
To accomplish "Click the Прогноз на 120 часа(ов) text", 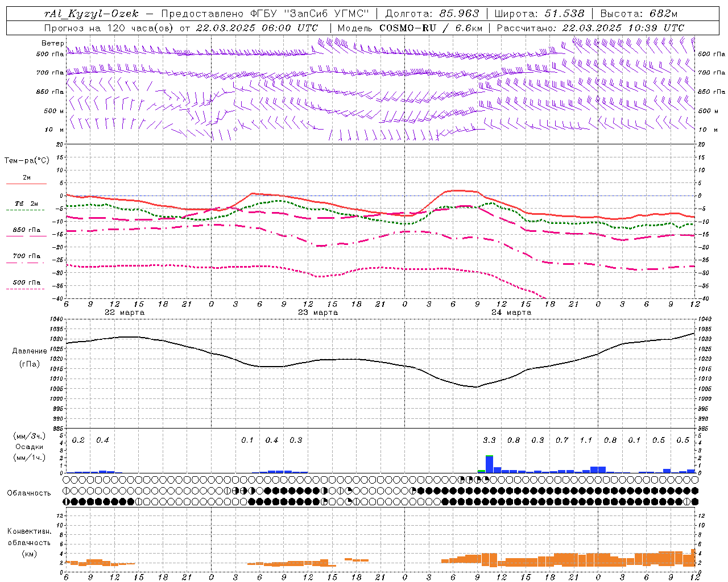I will [x=109, y=28].
